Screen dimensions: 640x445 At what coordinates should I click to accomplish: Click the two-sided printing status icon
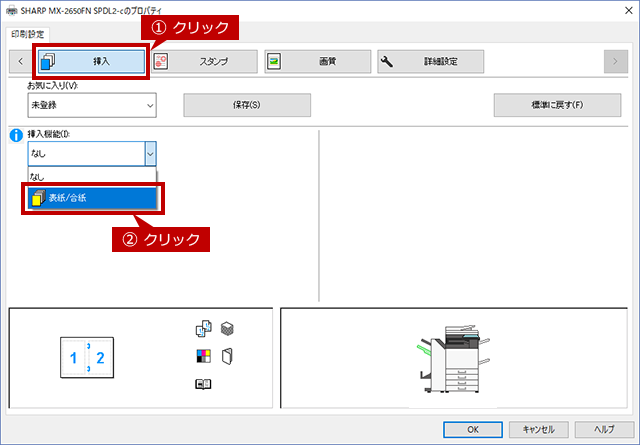click(x=203, y=329)
